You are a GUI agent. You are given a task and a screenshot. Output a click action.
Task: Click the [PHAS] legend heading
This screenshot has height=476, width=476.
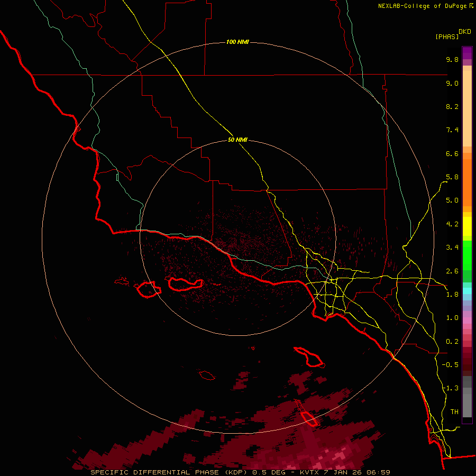[447, 36]
